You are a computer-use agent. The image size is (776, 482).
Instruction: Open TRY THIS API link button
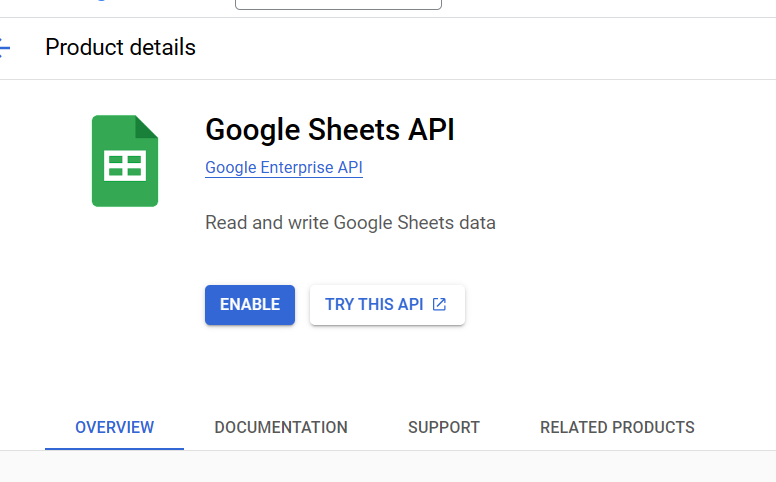point(387,305)
